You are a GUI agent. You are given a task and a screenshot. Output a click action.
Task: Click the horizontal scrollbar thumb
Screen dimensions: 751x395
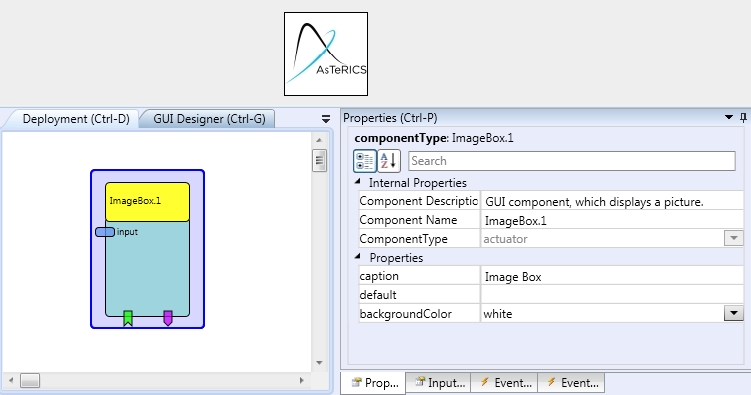click(x=30, y=381)
